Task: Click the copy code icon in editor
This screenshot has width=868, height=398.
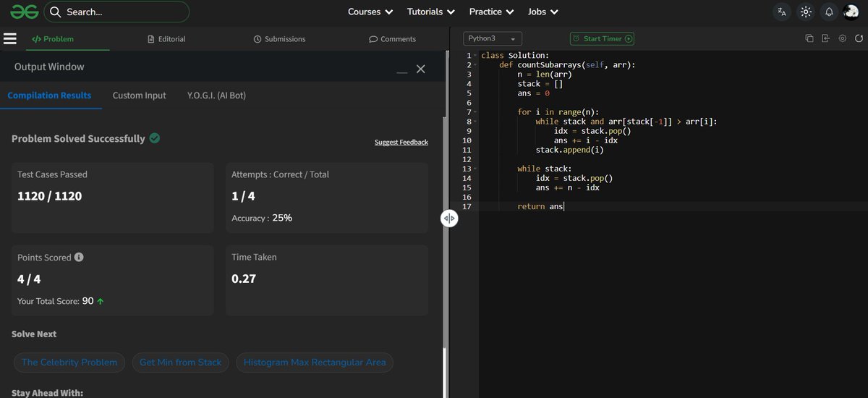Action: 809,38
